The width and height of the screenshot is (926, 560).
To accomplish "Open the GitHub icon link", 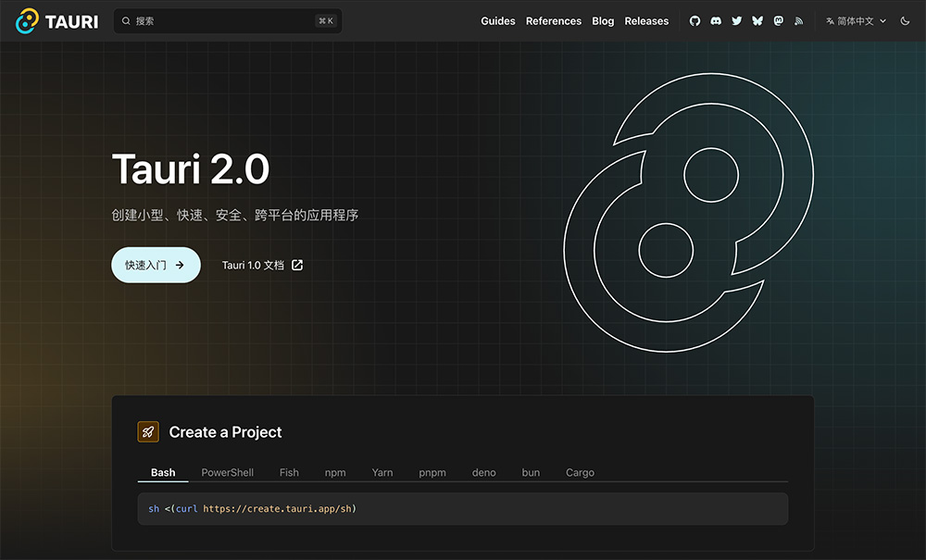I will pos(694,20).
